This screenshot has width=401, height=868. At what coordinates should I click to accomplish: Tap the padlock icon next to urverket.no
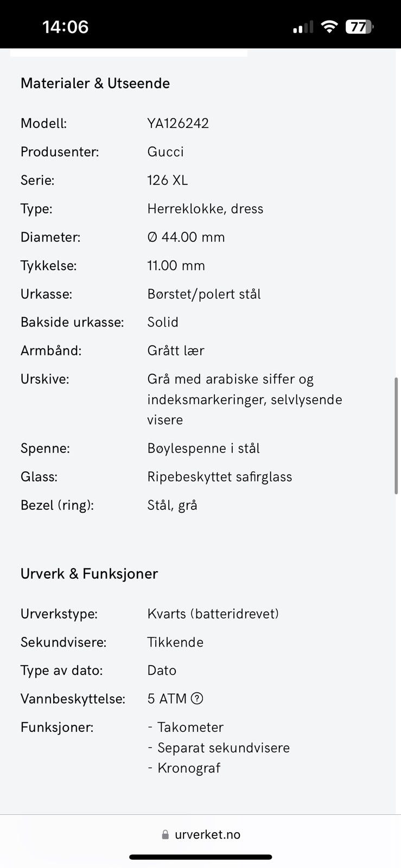164,834
